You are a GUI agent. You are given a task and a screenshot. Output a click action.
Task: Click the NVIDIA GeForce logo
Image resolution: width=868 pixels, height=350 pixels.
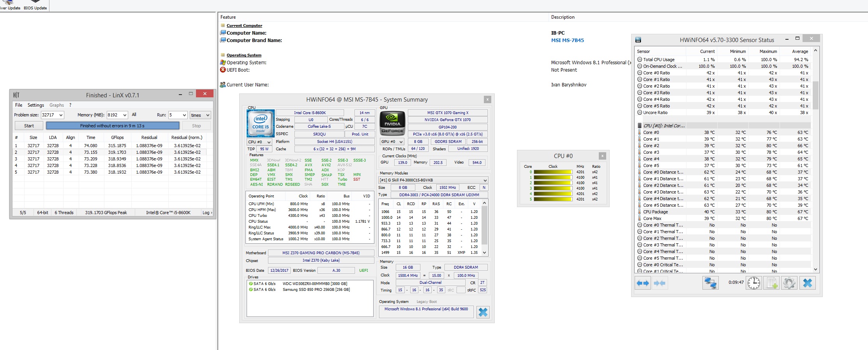pos(392,123)
